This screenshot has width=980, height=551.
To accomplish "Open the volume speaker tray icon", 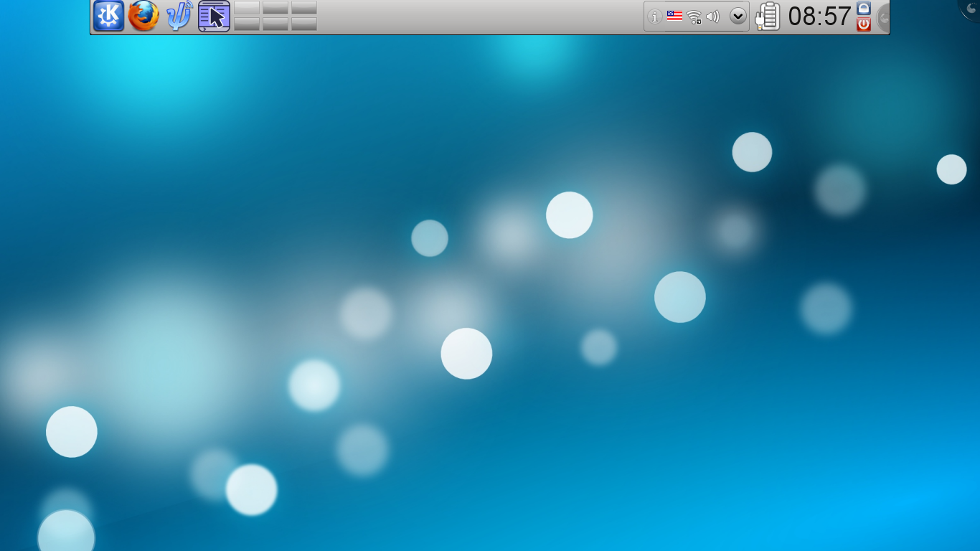I will pyautogui.click(x=712, y=17).
